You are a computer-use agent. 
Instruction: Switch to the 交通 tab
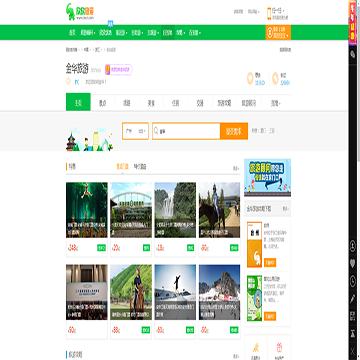(x=200, y=103)
